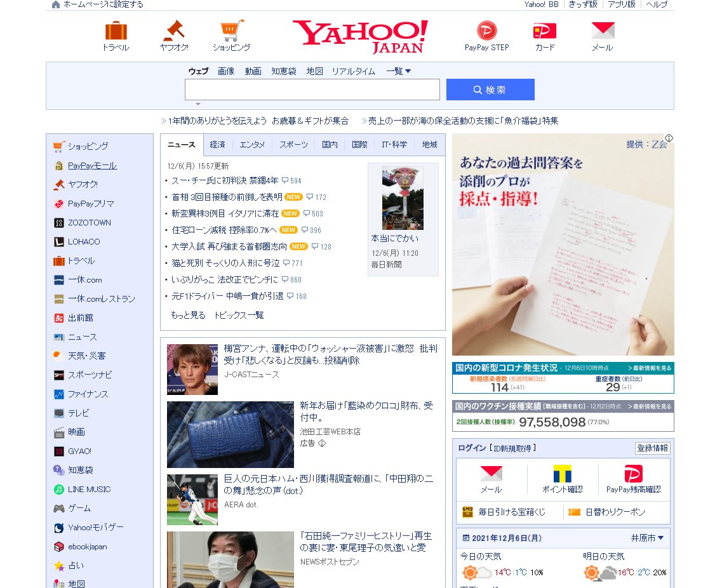Select 画像 search type
722x588 pixels.
point(226,71)
